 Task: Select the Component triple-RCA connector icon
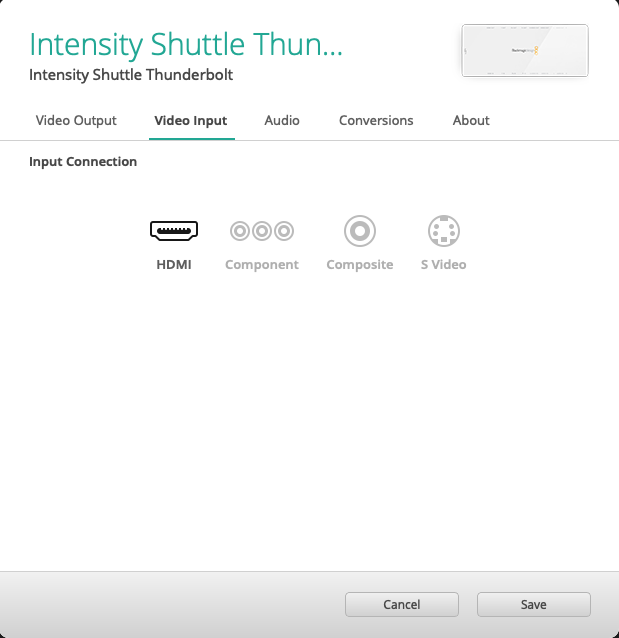point(262,231)
